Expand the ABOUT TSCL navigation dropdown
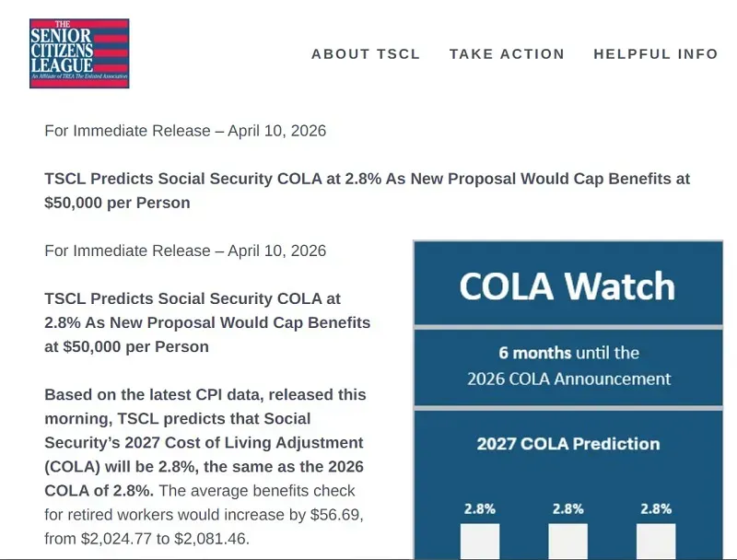 click(365, 54)
